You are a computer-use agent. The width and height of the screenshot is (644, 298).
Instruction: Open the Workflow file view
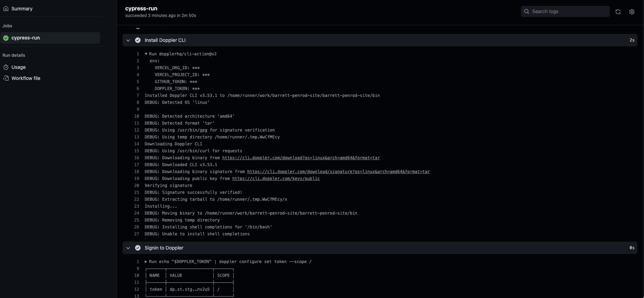26,78
